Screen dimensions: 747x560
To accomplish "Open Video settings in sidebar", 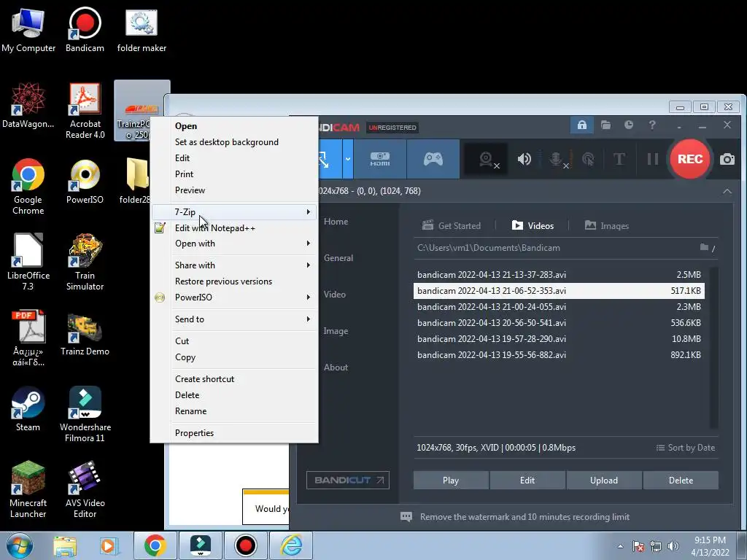I will 334,295.
